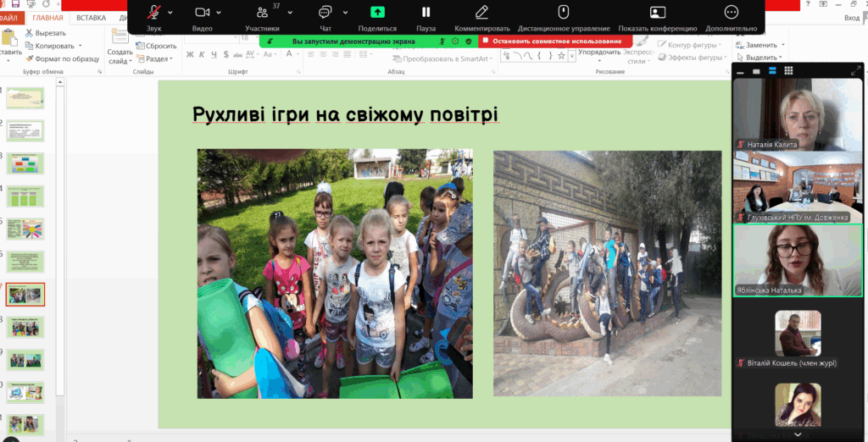Click Показать конференцию icon
The width and height of the screenshot is (868, 442).
click(x=657, y=12)
